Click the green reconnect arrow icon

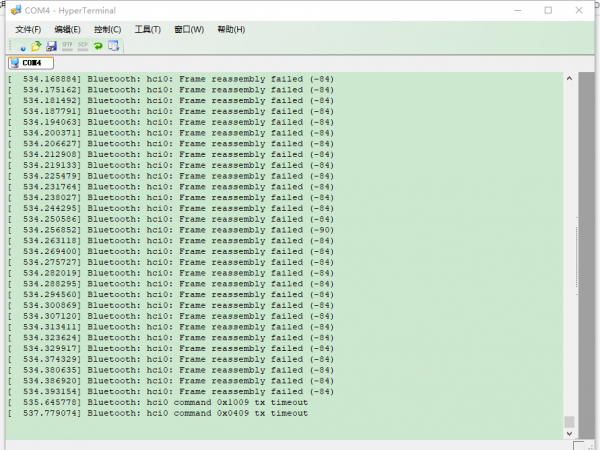coord(98,46)
